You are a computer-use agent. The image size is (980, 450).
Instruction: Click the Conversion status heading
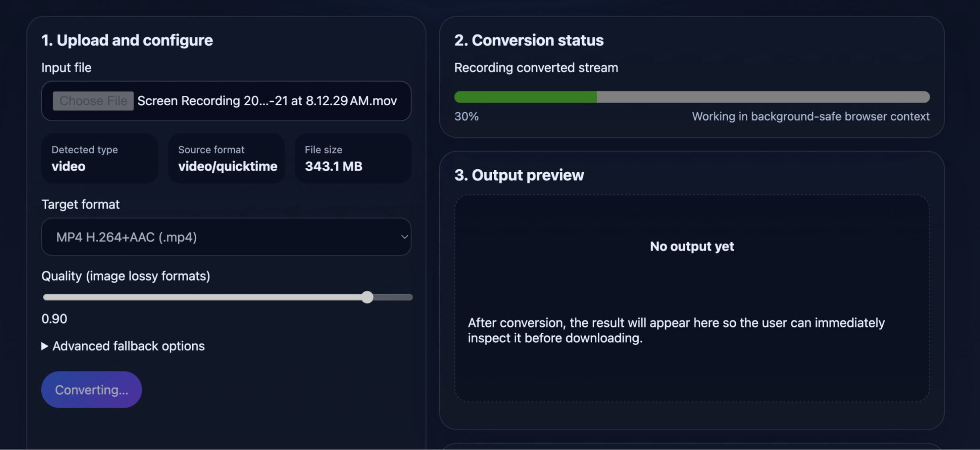click(x=528, y=40)
